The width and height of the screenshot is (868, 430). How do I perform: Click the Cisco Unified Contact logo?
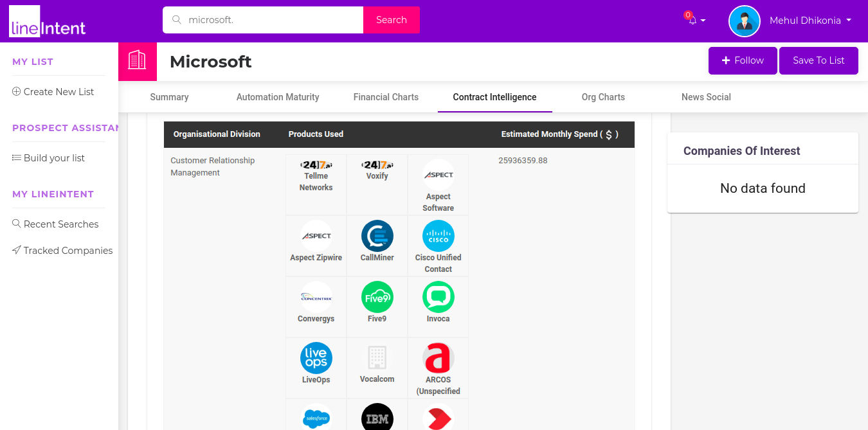coord(439,236)
